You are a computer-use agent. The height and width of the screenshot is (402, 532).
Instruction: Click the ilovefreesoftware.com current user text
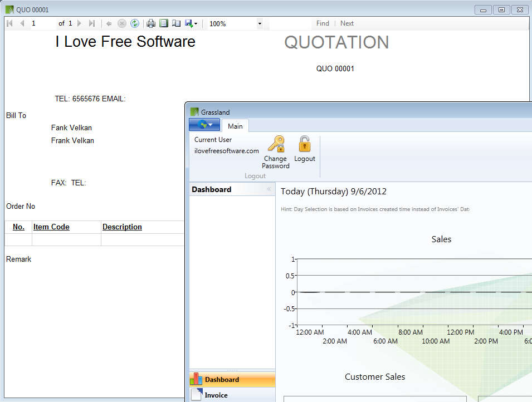[227, 151]
